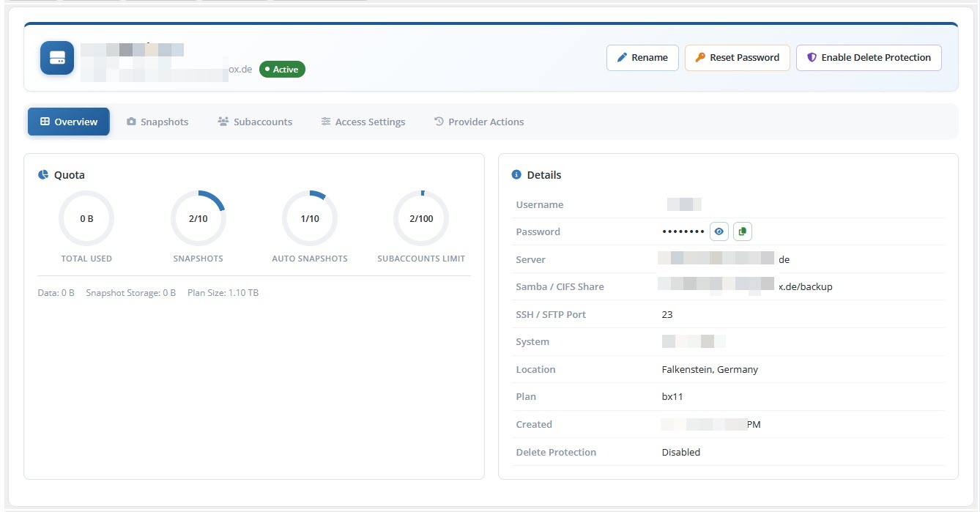Image resolution: width=980 pixels, height=512 pixels.
Task: Click the location 'Falkenstein, Germany'
Action: coord(710,369)
